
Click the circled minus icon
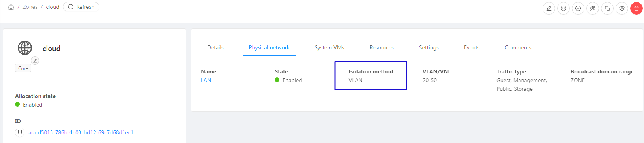(578, 8)
